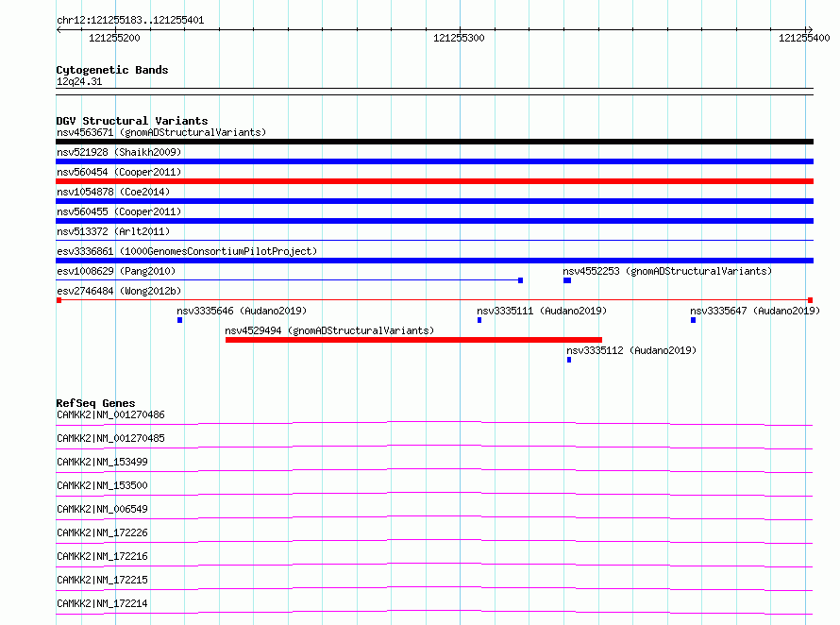
Task: Open variant nsv3335647 Audano2019 label
Action: coord(755,311)
